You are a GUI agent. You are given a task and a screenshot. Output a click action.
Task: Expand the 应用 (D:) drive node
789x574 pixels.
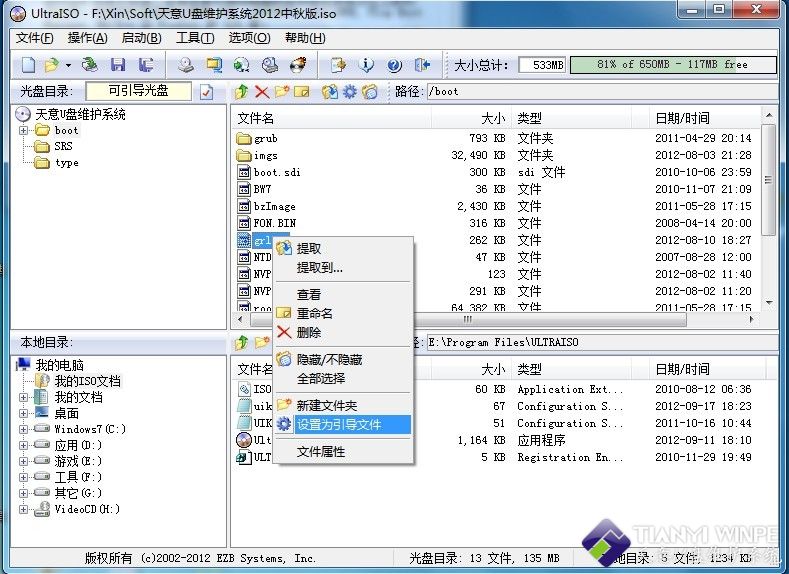tap(23, 445)
